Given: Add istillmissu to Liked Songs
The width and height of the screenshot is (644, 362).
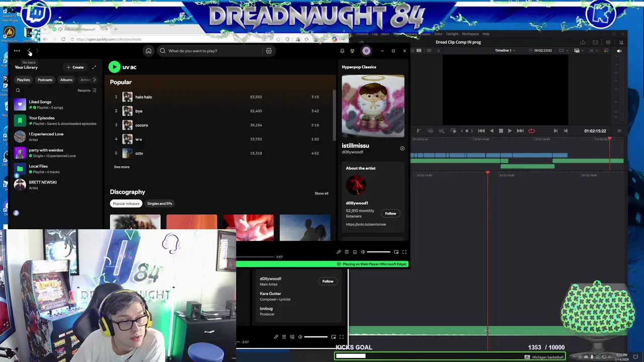Looking at the screenshot, I should click(x=402, y=148).
